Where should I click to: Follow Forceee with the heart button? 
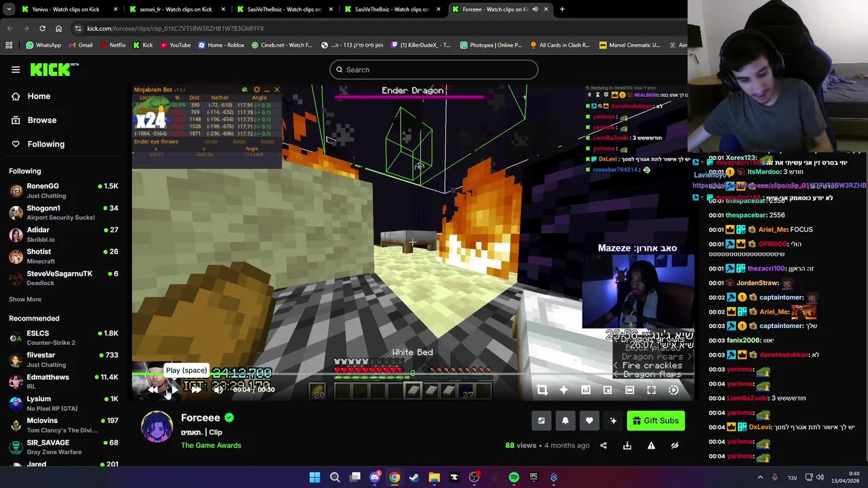[x=589, y=421]
